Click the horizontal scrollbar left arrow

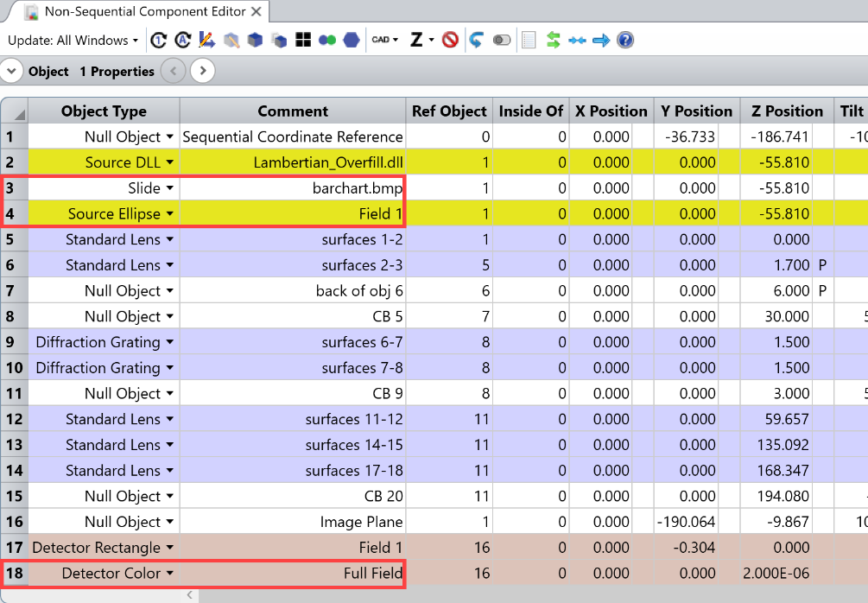pos(190,594)
